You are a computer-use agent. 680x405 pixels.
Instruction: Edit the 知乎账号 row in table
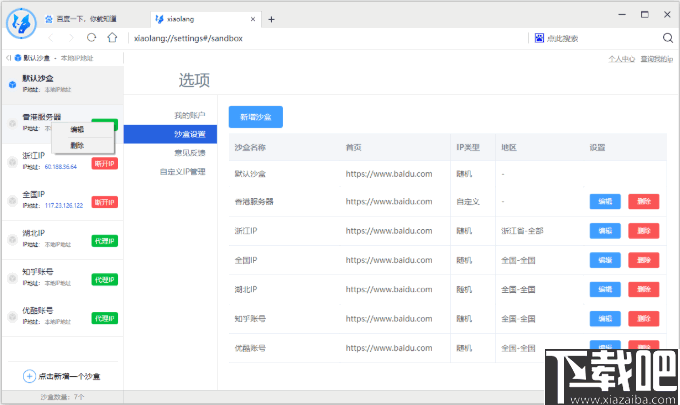605,319
